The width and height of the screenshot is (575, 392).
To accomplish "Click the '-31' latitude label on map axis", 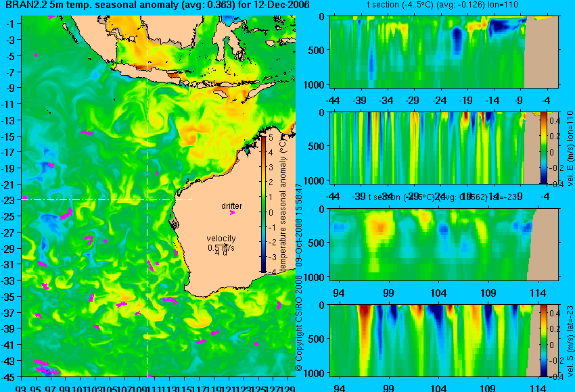I will (9, 264).
